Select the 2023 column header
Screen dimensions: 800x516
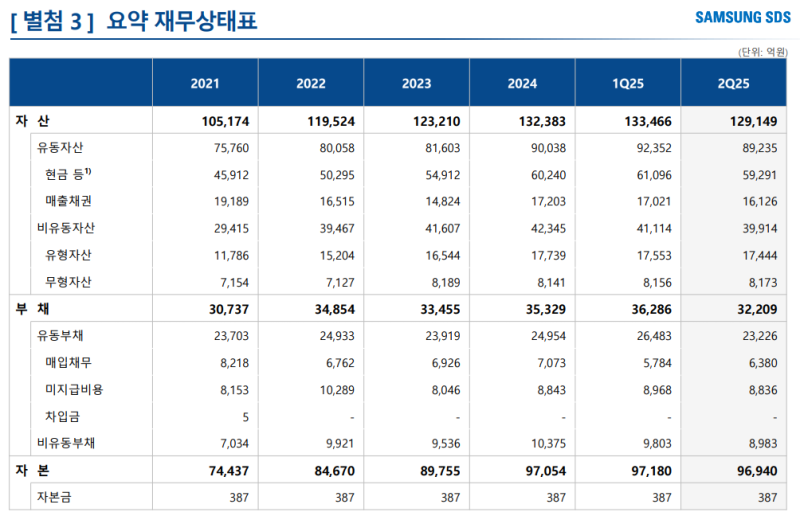[x=416, y=84]
